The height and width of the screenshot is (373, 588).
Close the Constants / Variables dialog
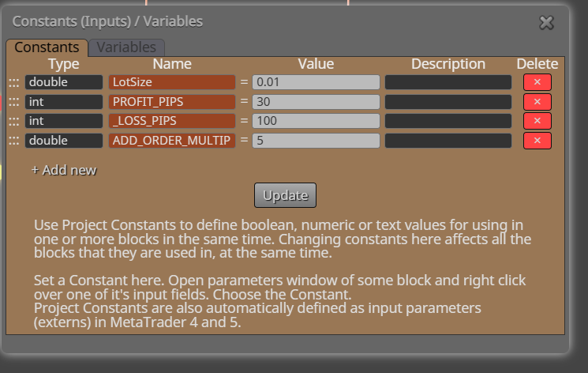pos(546,23)
